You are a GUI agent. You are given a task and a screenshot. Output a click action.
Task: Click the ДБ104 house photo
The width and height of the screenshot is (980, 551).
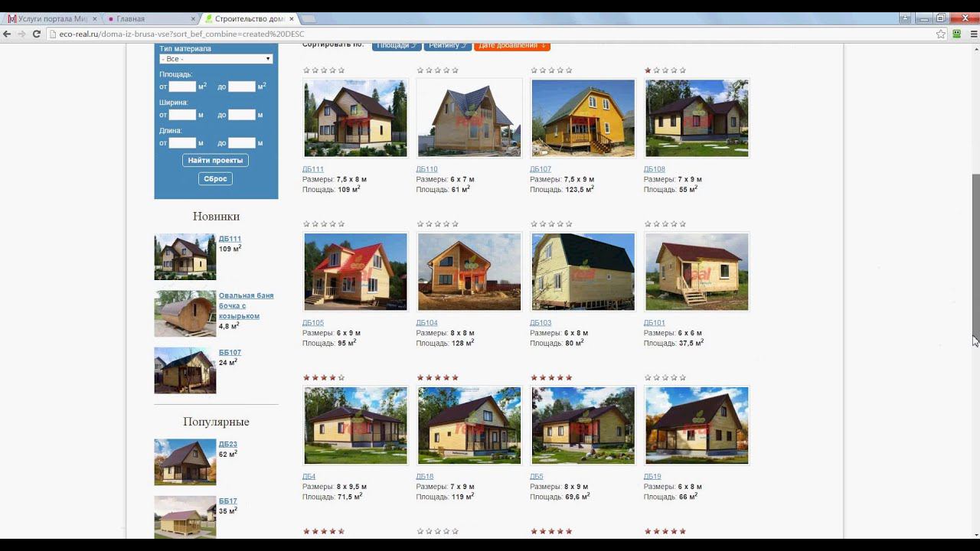click(469, 272)
